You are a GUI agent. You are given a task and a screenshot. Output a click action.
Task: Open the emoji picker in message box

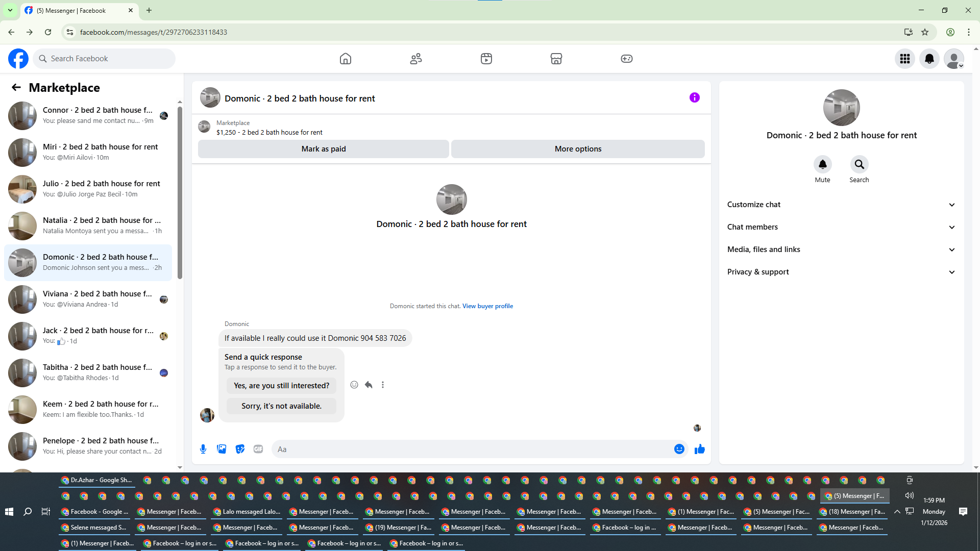click(679, 449)
